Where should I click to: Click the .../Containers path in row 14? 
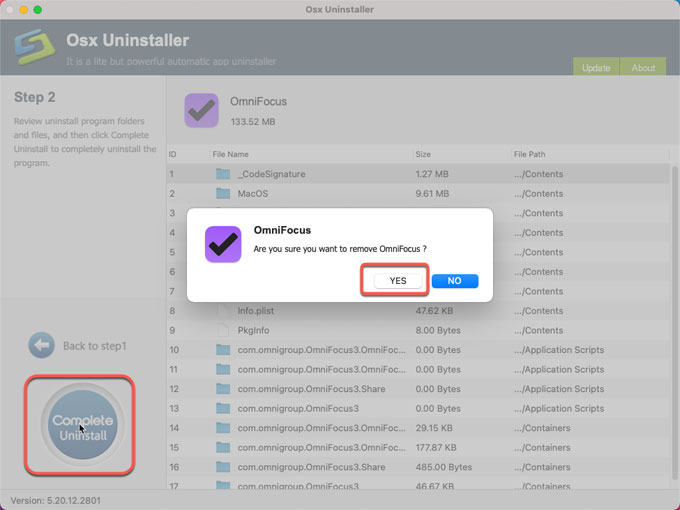(543, 428)
